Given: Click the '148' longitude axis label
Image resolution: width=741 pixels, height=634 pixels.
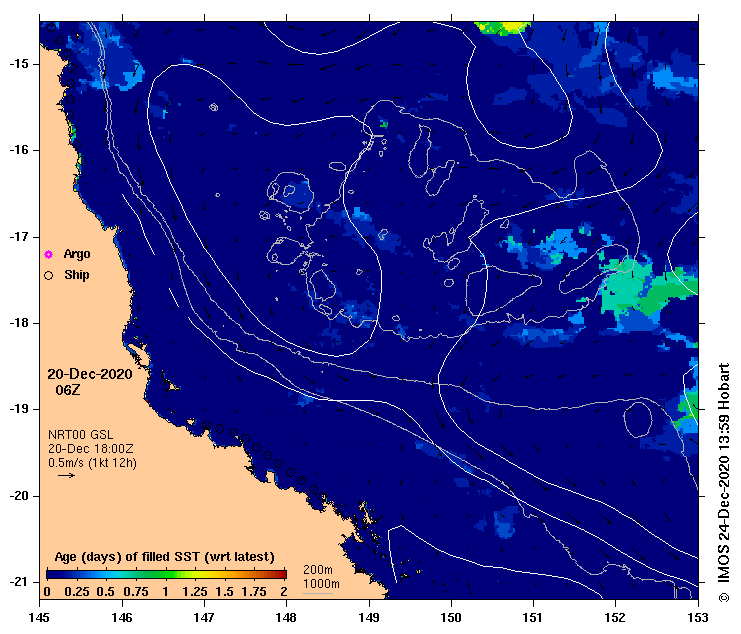Looking at the screenshot, I should pyautogui.click(x=286, y=617).
